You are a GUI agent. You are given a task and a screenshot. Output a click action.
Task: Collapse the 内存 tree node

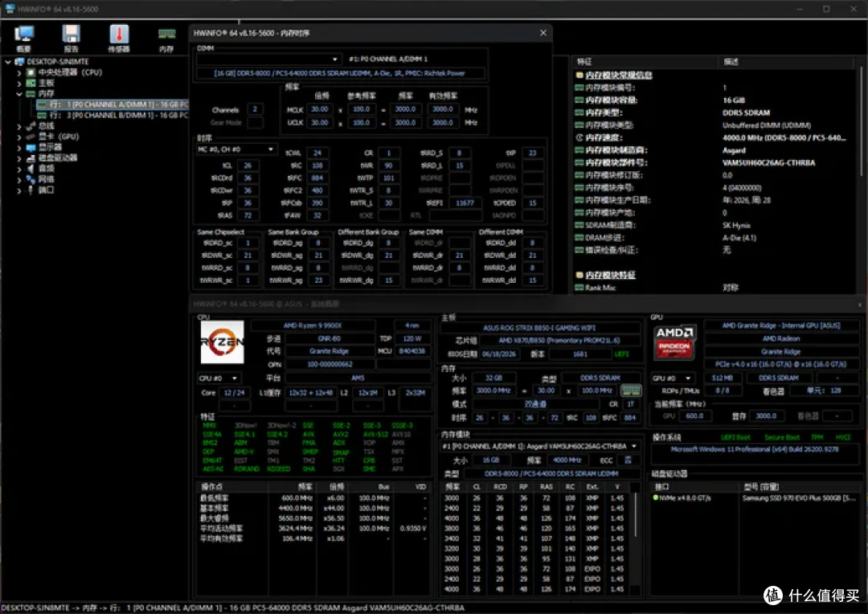(x=19, y=94)
